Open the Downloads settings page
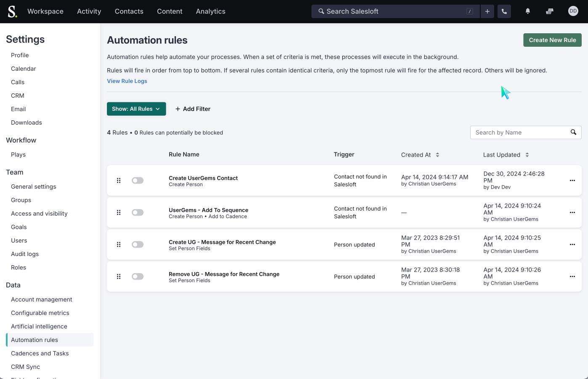The width and height of the screenshot is (588, 379). point(27,123)
